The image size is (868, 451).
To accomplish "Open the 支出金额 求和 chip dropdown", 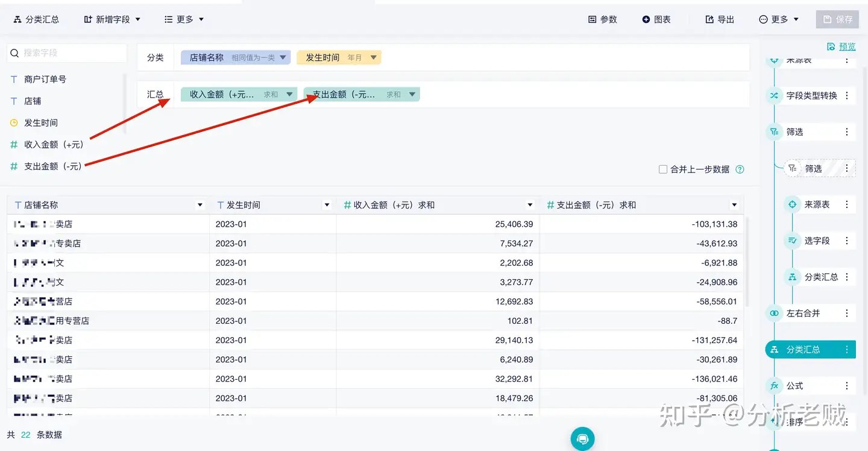I will pos(412,94).
